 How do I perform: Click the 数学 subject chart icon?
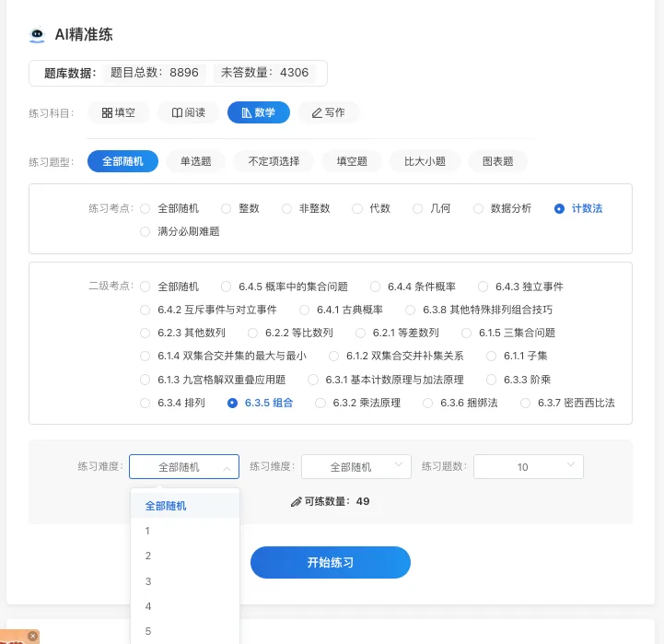(246, 112)
